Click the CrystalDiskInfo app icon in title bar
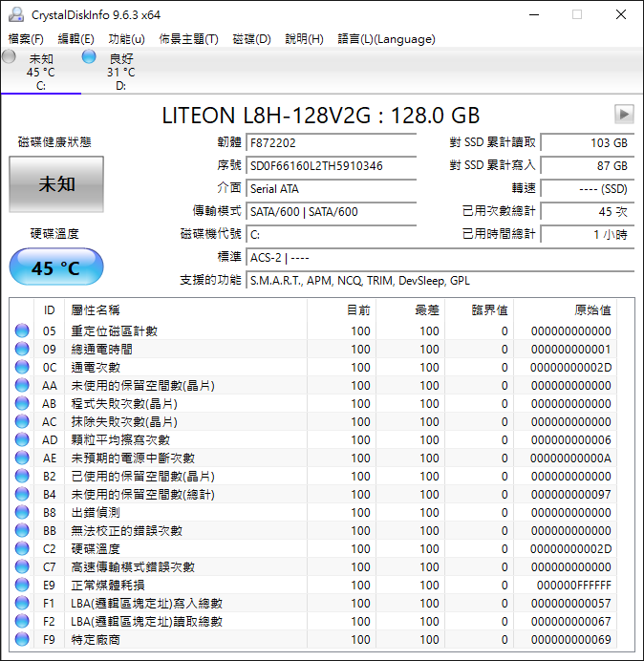Viewport: 644px width, 661px height. (x=16, y=14)
